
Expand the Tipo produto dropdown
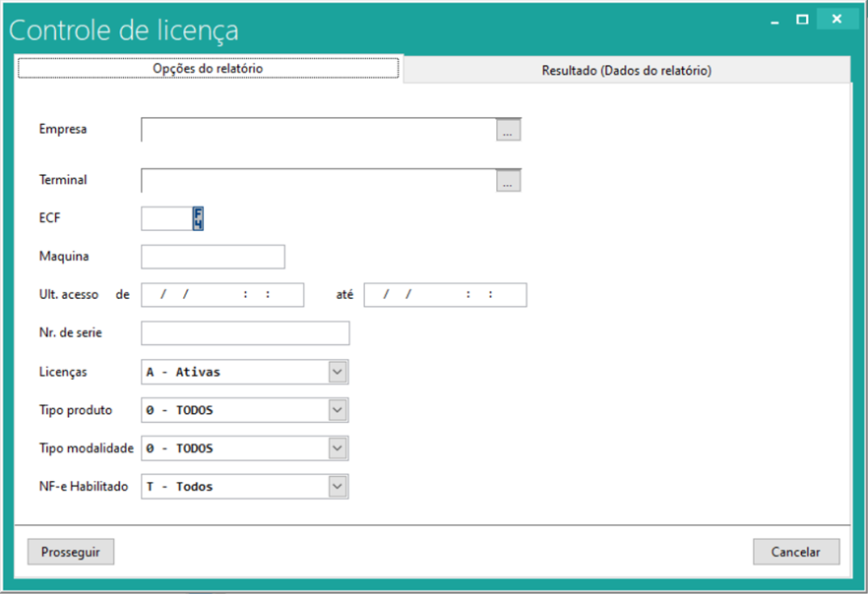(x=338, y=410)
